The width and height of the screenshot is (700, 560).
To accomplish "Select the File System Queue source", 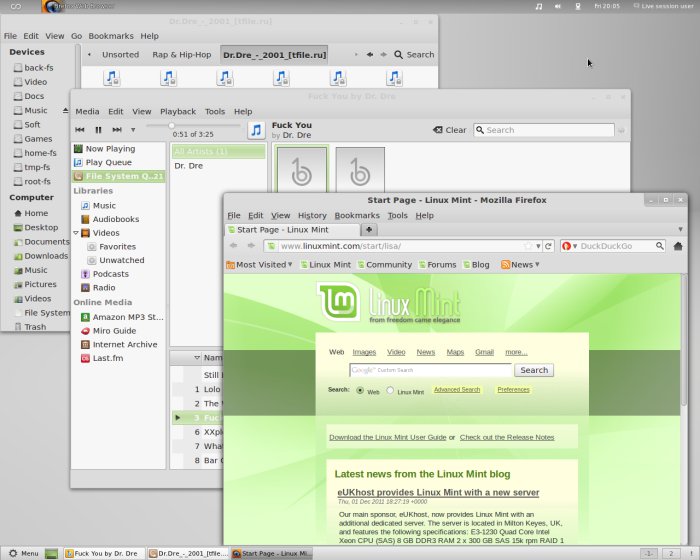I will coord(119,176).
